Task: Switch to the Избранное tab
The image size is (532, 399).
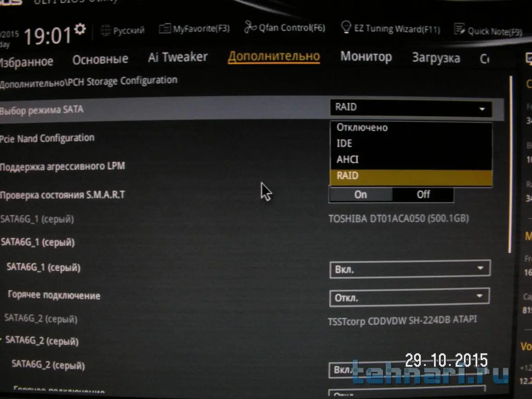Action: click(x=27, y=61)
